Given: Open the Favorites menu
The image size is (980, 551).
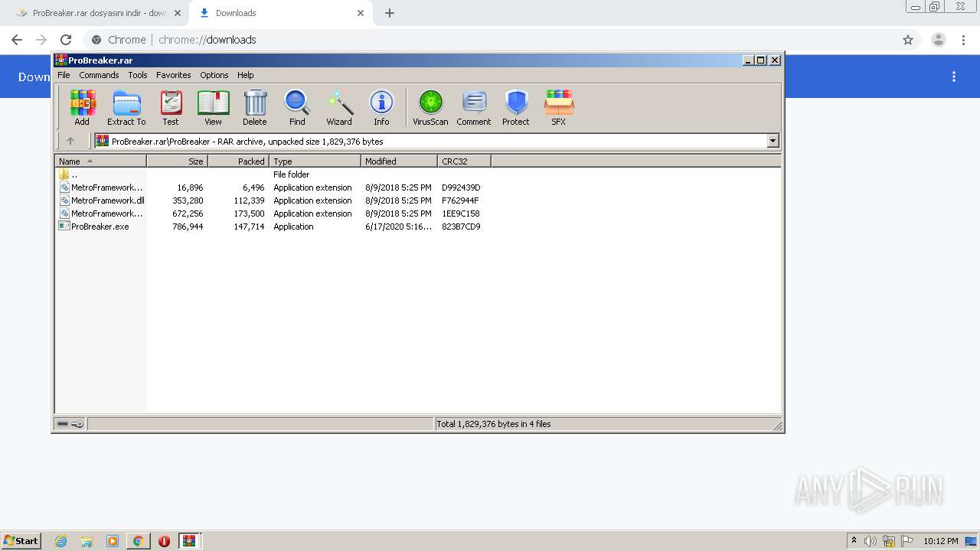Looking at the screenshot, I should pos(174,75).
